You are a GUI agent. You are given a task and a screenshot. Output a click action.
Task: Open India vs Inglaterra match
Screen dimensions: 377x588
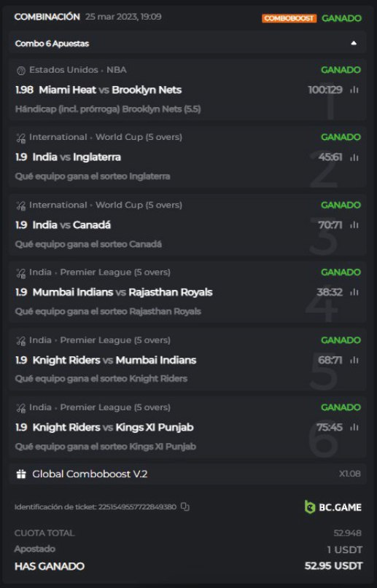pos(77,157)
